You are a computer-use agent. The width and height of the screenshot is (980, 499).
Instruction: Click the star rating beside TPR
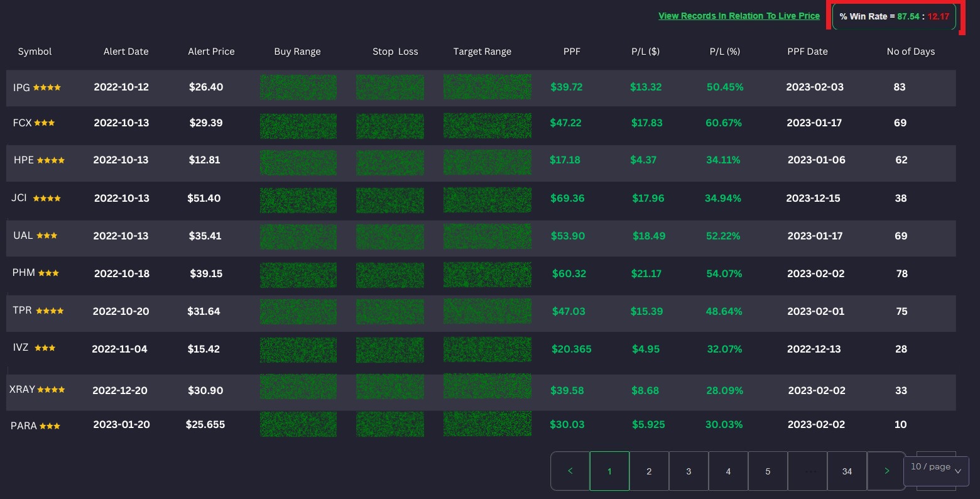(50, 311)
